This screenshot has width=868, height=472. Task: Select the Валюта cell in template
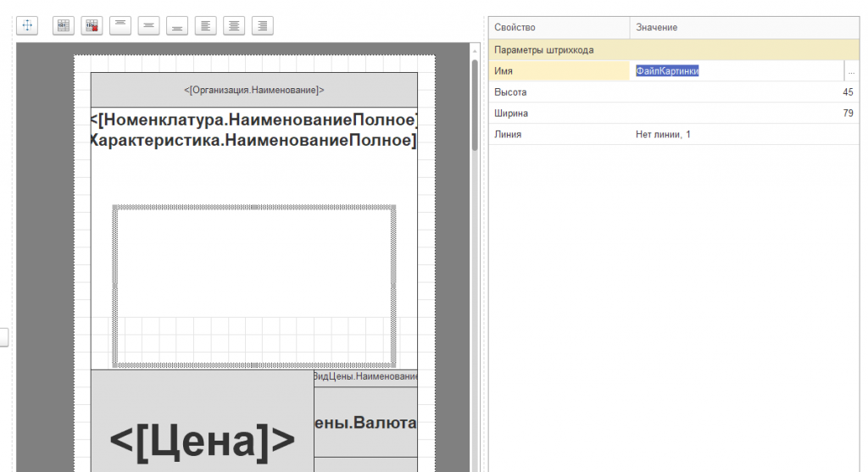pyautogui.click(x=366, y=422)
